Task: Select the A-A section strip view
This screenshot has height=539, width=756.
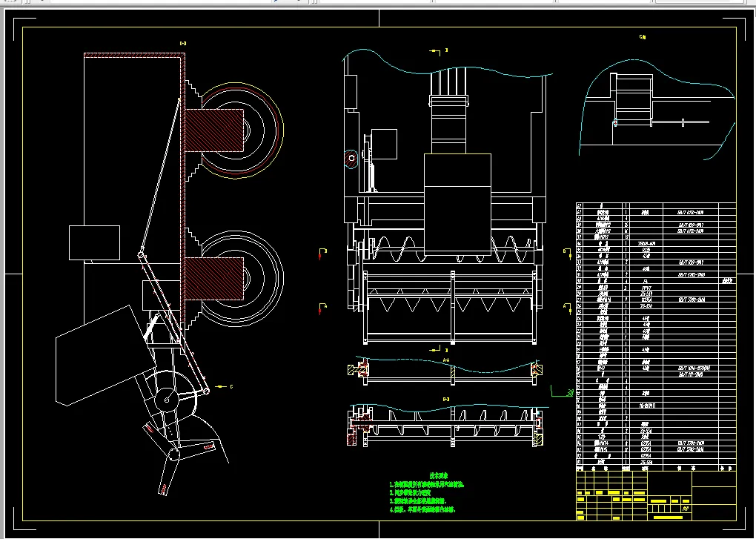Action: pyautogui.click(x=445, y=371)
